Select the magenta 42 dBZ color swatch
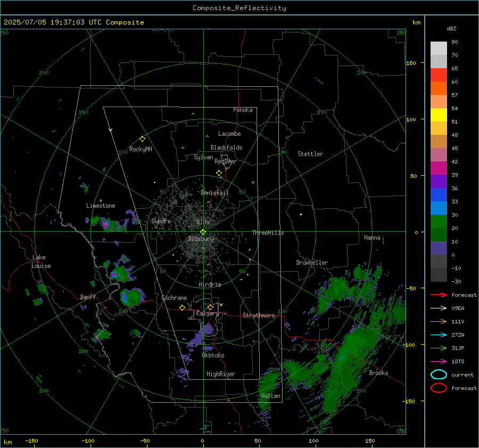The height and width of the screenshot is (448, 479). [x=439, y=168]
